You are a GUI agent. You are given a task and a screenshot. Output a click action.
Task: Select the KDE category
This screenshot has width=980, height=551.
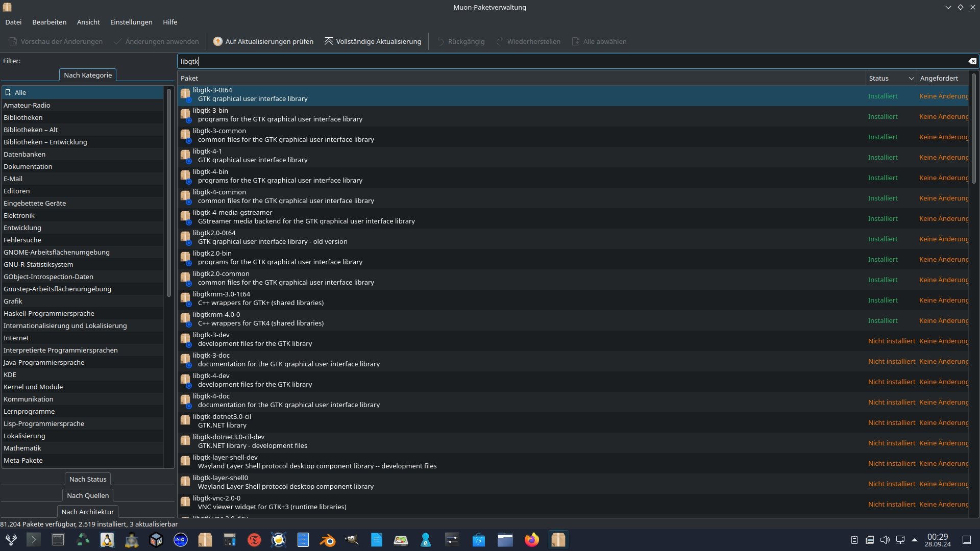pos(10,374)
